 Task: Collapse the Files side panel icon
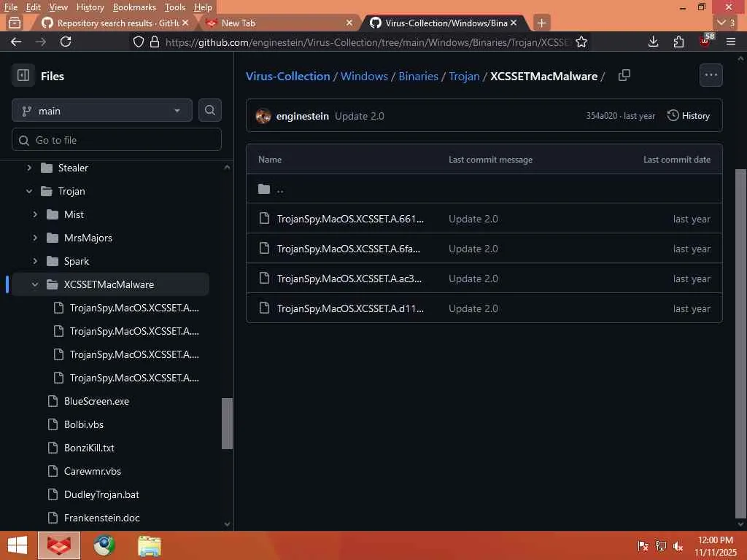point(23,76)
